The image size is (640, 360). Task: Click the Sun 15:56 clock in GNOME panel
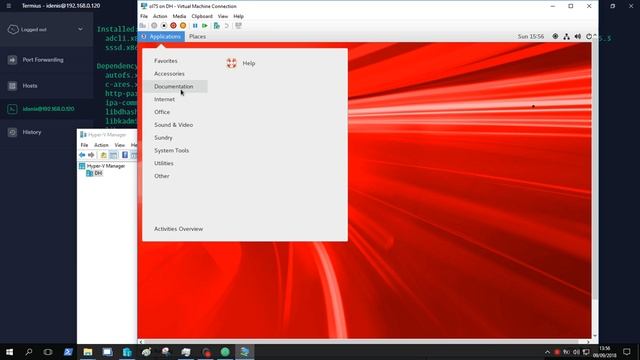click(531, 36)
